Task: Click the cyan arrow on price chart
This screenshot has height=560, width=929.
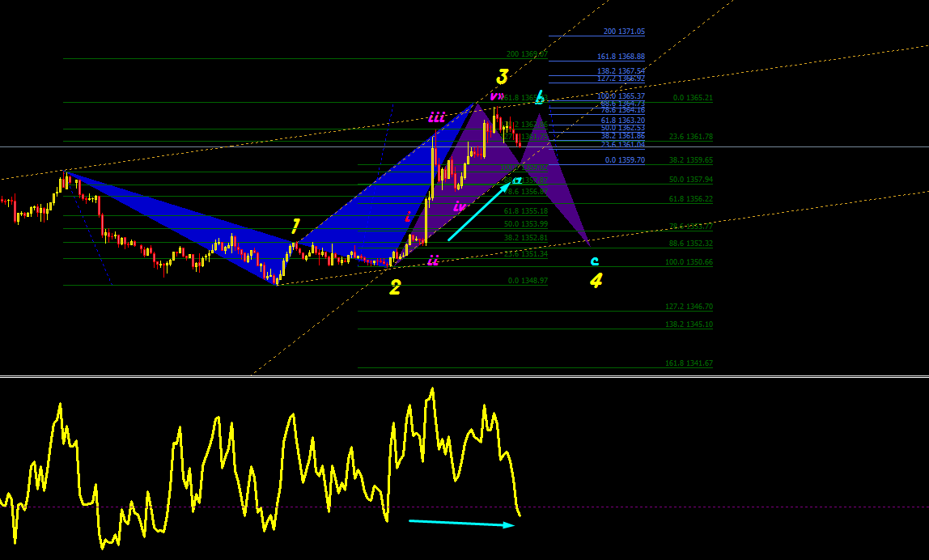Action: [479, 211]
